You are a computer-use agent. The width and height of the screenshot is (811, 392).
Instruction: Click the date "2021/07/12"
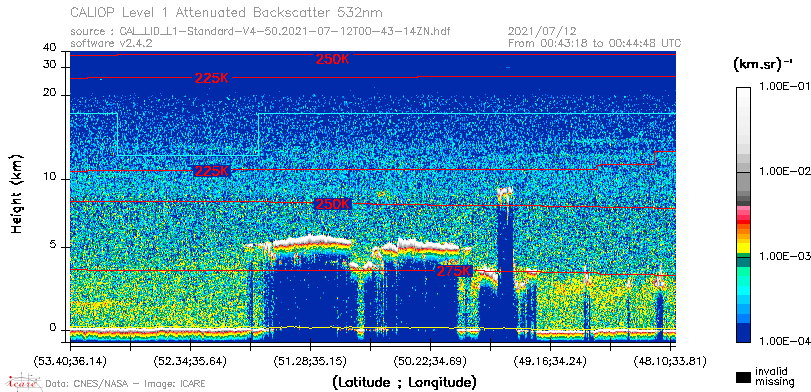point(542,32)
